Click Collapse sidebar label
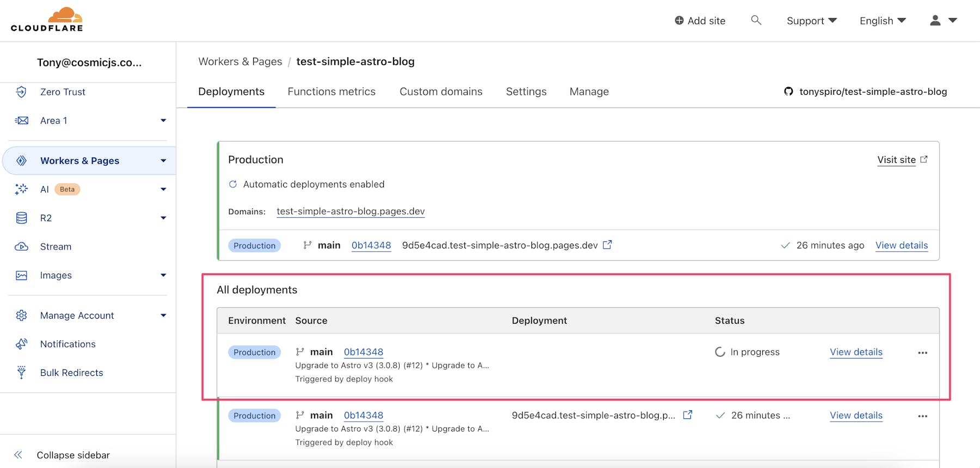The image size is (980, 468). (x=73, y=455)
